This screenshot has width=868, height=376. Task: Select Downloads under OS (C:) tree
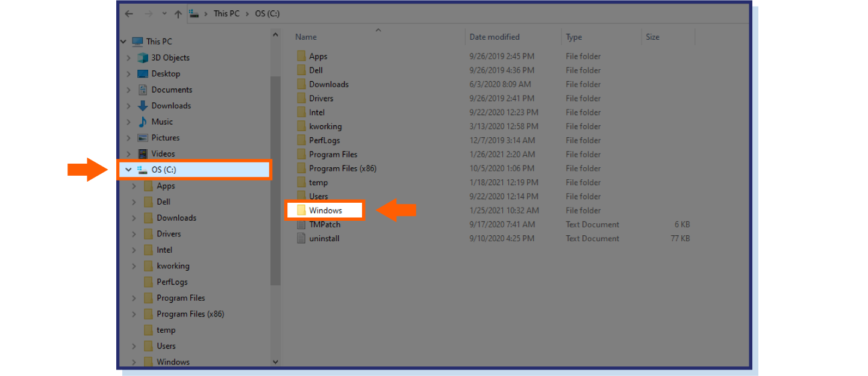click(x=176, y=218)
